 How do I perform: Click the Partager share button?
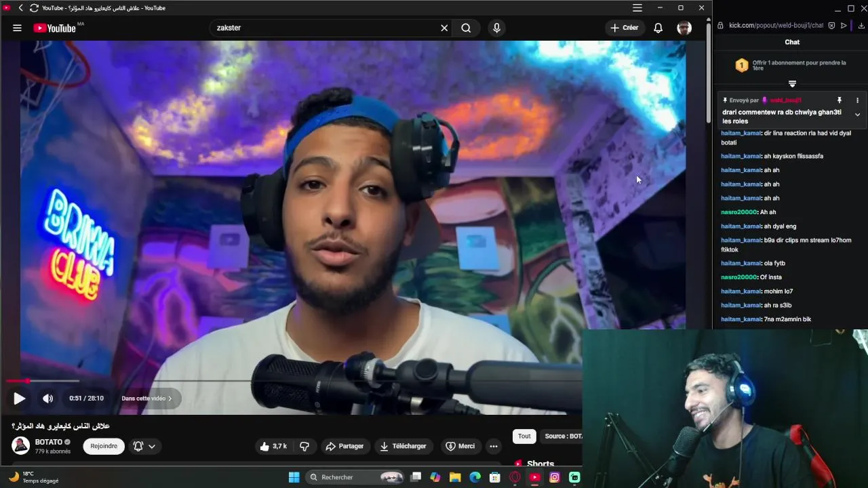click(344, 446)
